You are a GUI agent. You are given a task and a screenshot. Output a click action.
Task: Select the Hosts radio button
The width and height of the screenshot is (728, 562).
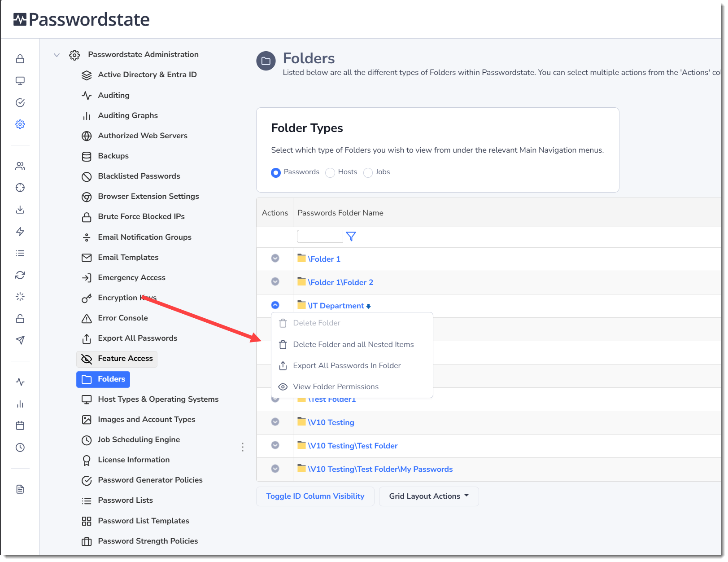click(x=330, y=173)
